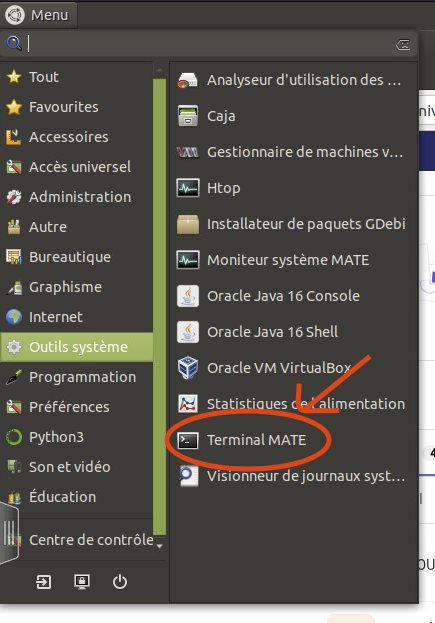Image resolution: width=435 pixels, height=623 pixels.
Task: Click inside the menu search field
Action: click(x=211, y=43)
